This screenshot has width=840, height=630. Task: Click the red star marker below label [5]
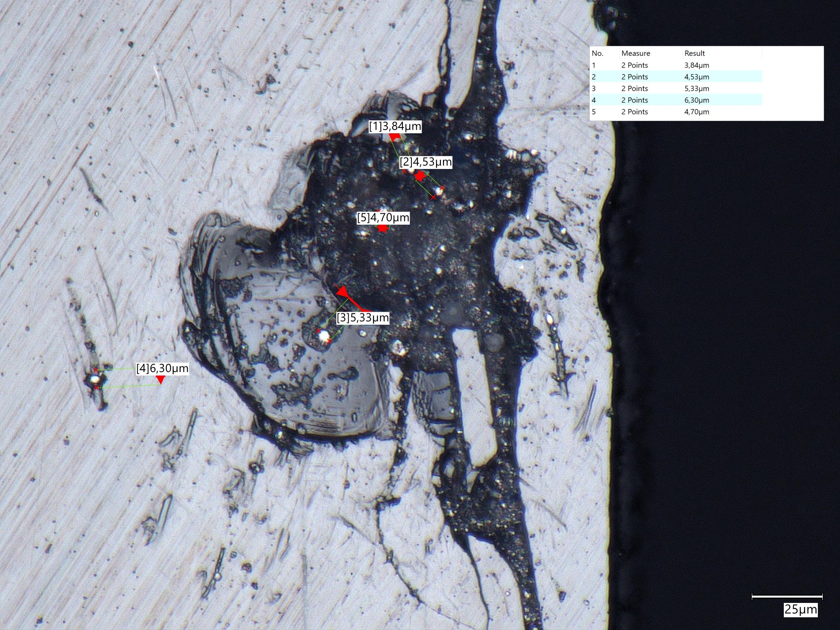pos(383,229)
